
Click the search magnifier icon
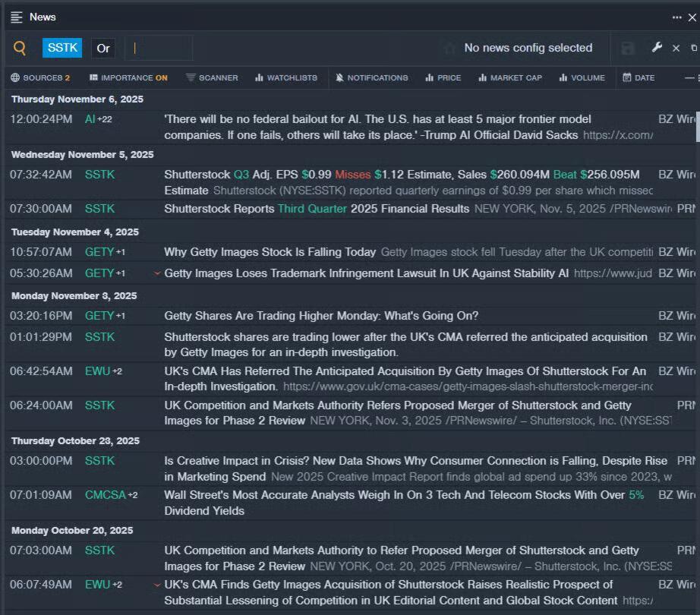20,48
